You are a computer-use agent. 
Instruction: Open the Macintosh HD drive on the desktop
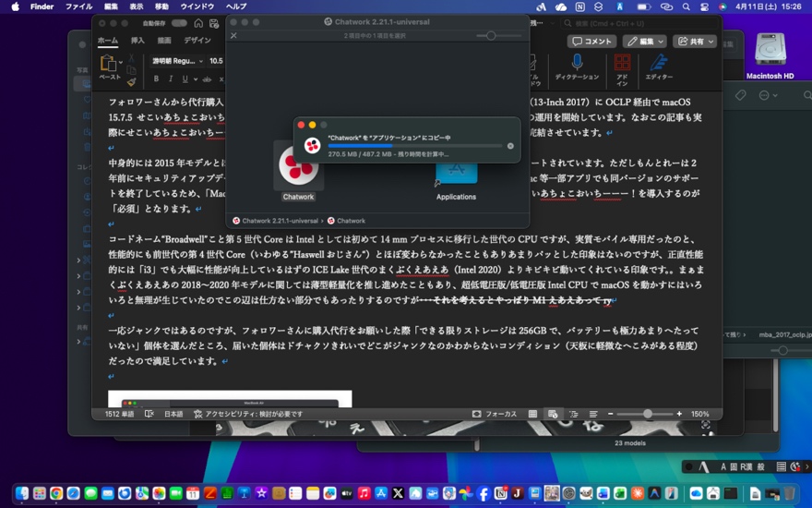click(770, 54)
